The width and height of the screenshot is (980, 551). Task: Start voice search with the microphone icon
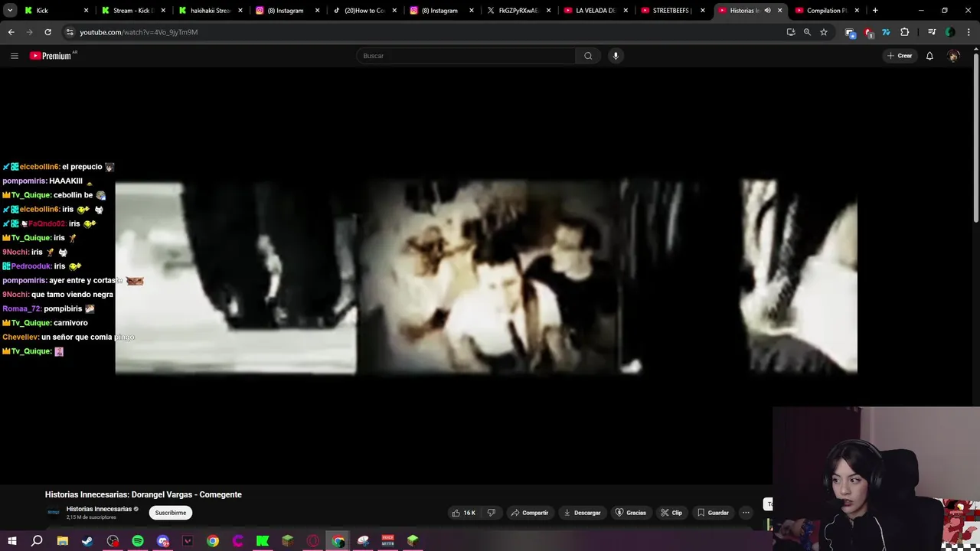616,56
